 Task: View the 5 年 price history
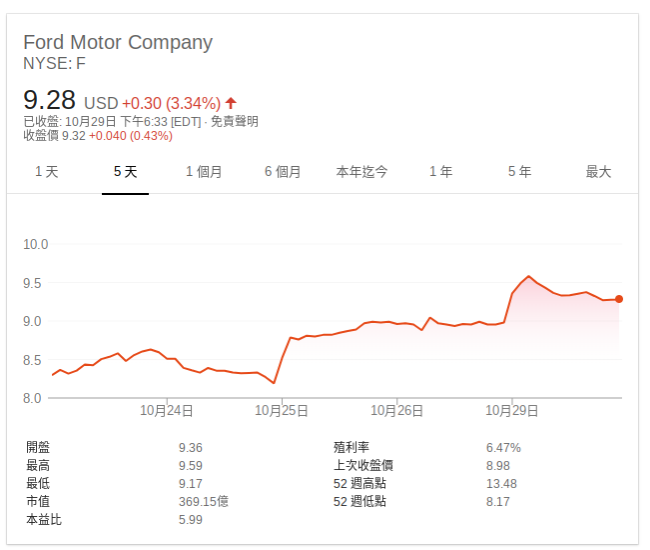coord(519,172)
